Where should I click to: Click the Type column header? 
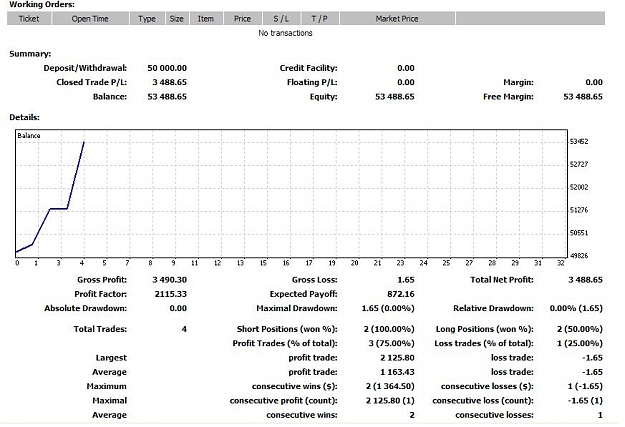[x=147, y=18]
